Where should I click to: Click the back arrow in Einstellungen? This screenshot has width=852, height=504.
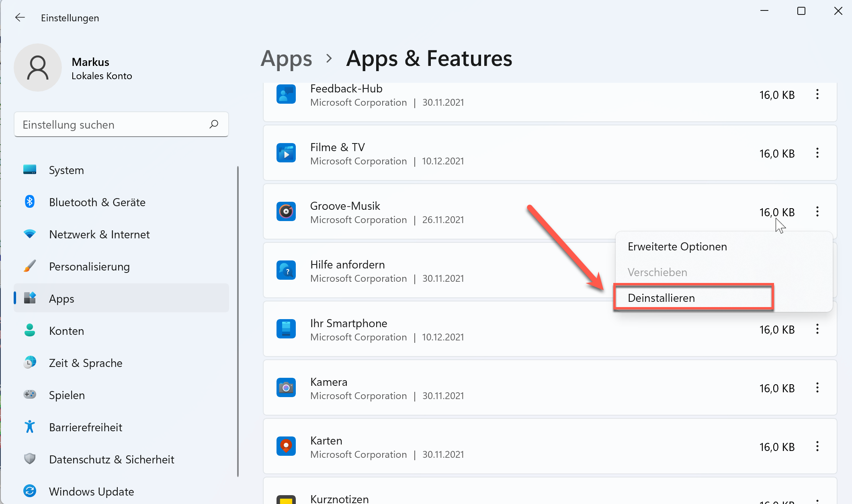coord(20,17)
